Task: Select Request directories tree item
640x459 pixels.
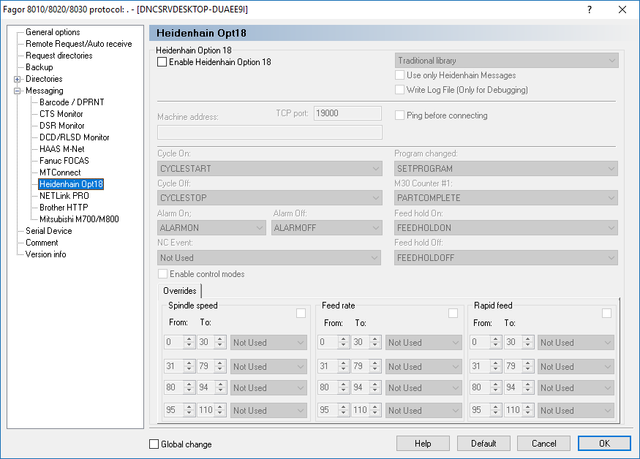Action: pyautogui.click(x=59, y=55)
